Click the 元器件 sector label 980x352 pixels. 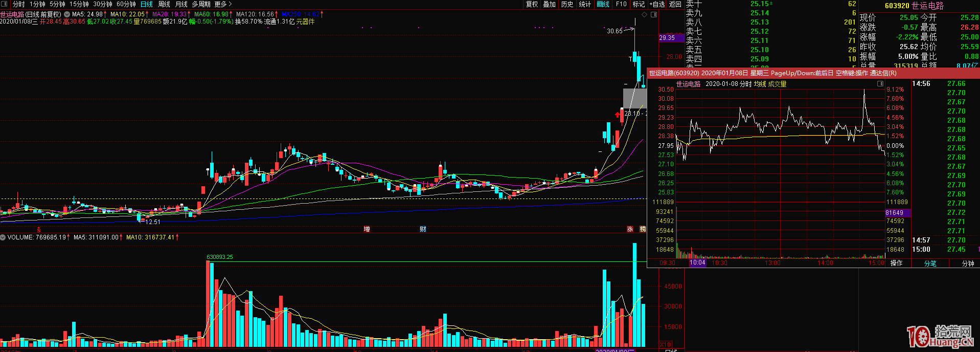(x=305, y=21)
